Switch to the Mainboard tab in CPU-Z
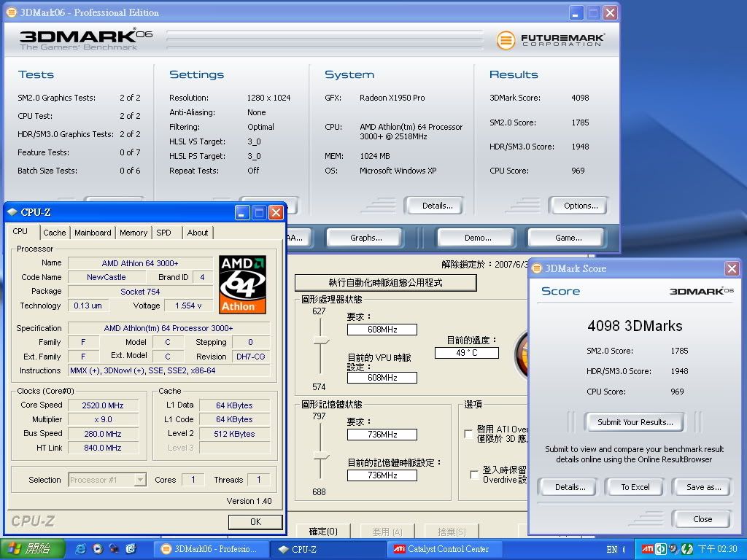 pos(93,233)
